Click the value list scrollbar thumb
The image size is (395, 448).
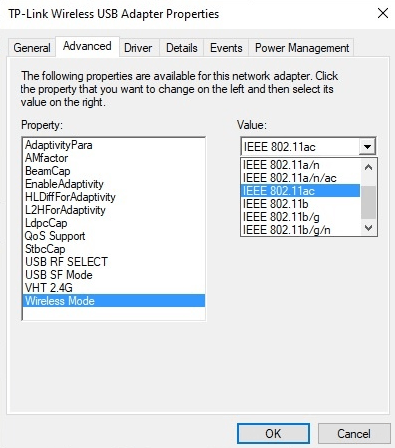368,202
